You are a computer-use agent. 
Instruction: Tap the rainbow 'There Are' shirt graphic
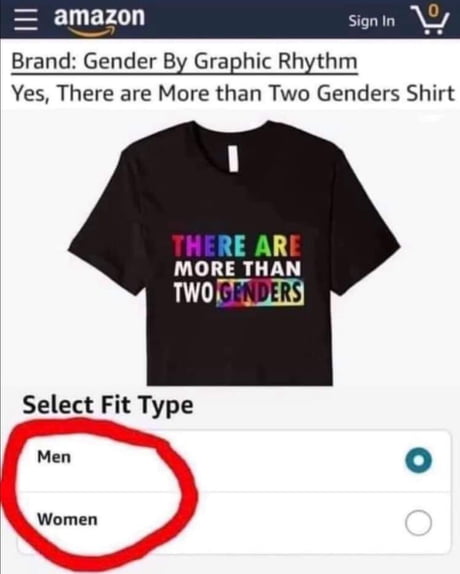(x=237, y=246)
